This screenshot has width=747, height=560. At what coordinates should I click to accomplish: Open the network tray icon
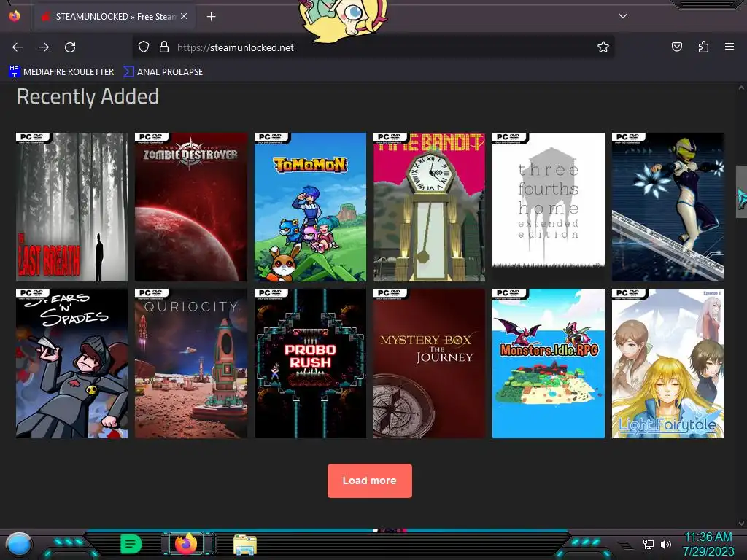coord(649,544)
